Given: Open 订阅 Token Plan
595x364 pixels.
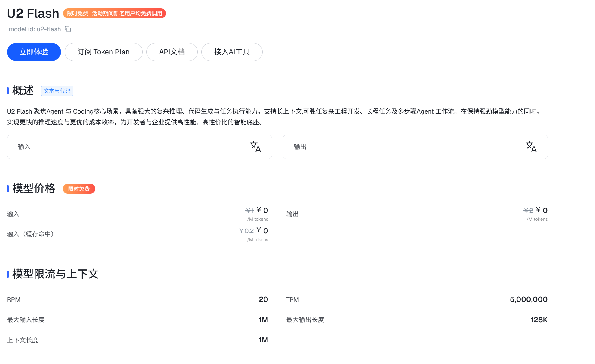Looking at the screenshot, I should click(x=104, y=52).
